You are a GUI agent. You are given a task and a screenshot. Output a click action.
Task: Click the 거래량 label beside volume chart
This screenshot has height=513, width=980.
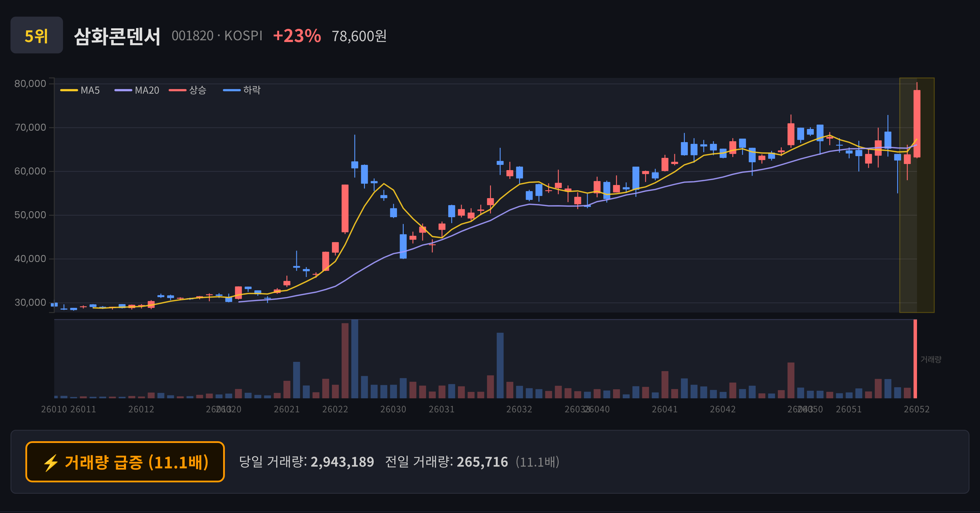tap(930, 359)
